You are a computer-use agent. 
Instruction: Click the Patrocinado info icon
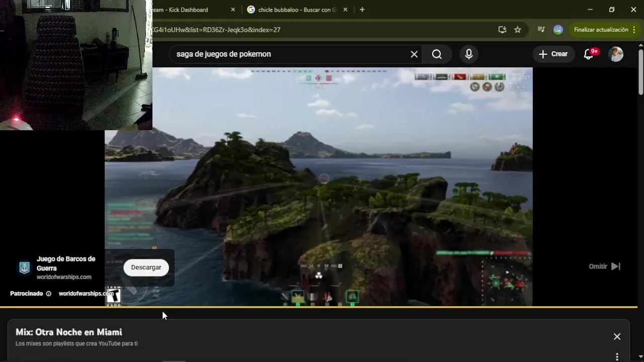point(48,294)
